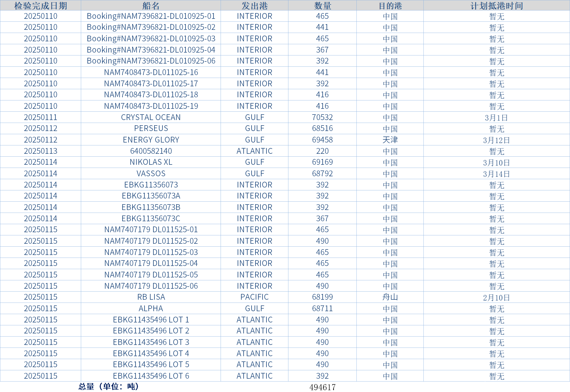Click the 检验完成日期 column header
This screenshot has width=570, height=392.
41,5
